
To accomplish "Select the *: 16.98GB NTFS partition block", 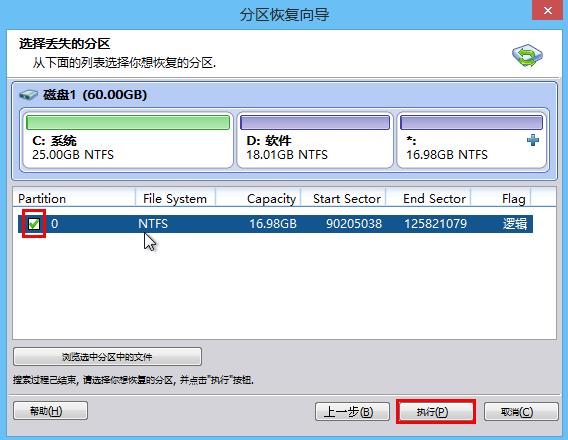I will (472, 140).
